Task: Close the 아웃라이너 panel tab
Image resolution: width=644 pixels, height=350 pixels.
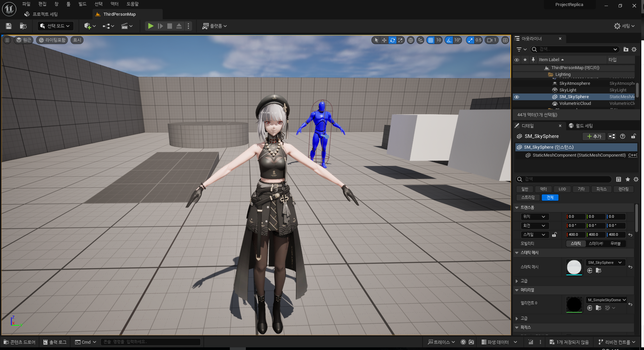Action: [x=560, y=39]
